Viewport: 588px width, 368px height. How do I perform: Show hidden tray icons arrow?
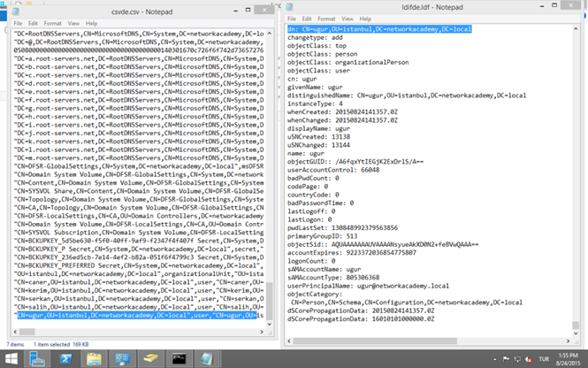click(x=495, y=359)
